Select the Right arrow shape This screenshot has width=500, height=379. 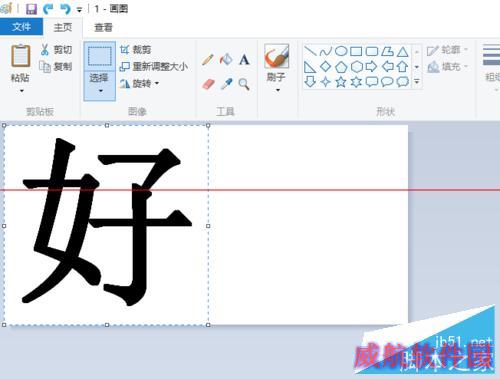point(371,67)
